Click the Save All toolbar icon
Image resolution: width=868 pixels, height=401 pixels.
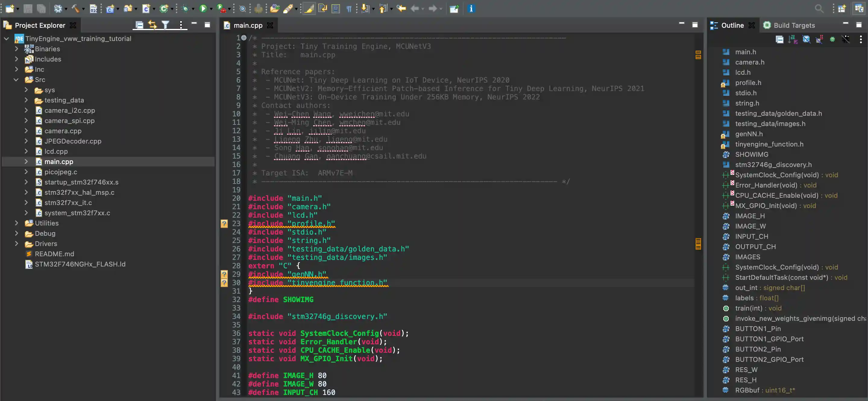tap(41, 9)
